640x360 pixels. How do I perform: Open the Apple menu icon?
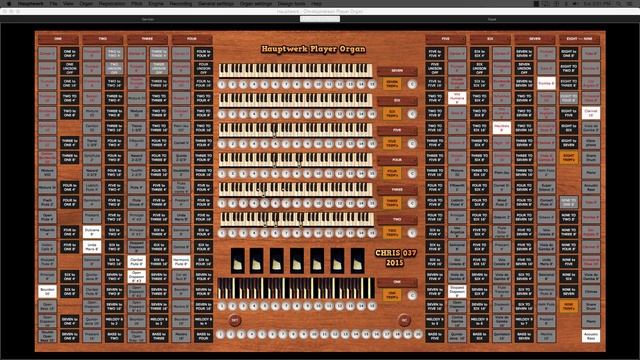tap(9, 3)
